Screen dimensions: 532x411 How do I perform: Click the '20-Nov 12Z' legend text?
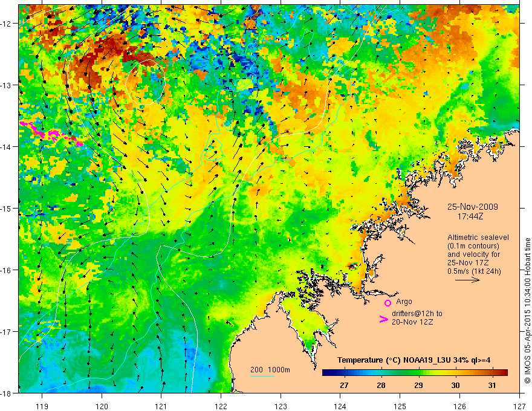pos(412,322)
